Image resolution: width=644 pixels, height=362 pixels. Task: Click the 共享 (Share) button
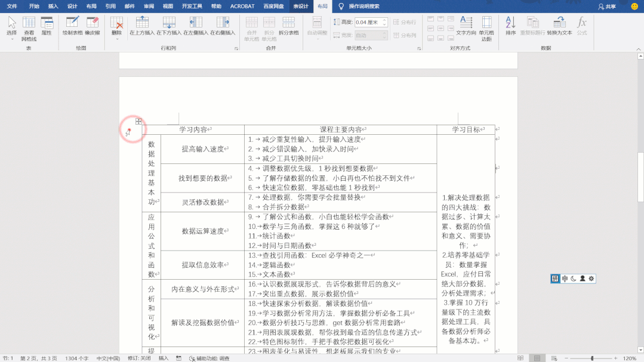pos(607,7)
